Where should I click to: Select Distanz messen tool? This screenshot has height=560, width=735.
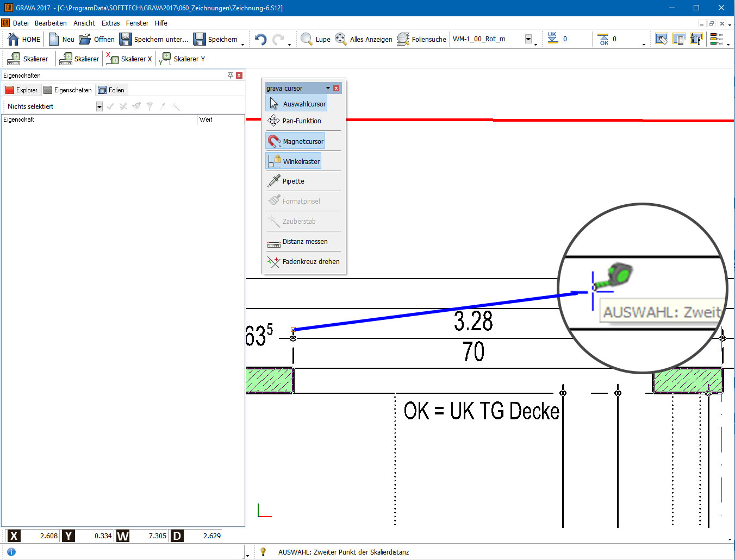[x=297, y=242]
